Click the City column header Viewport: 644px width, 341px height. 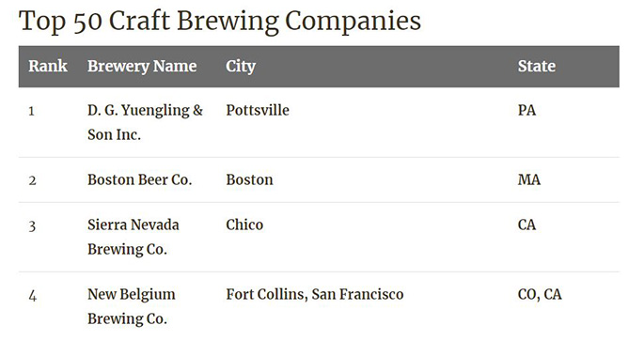(x=241, y=66)
